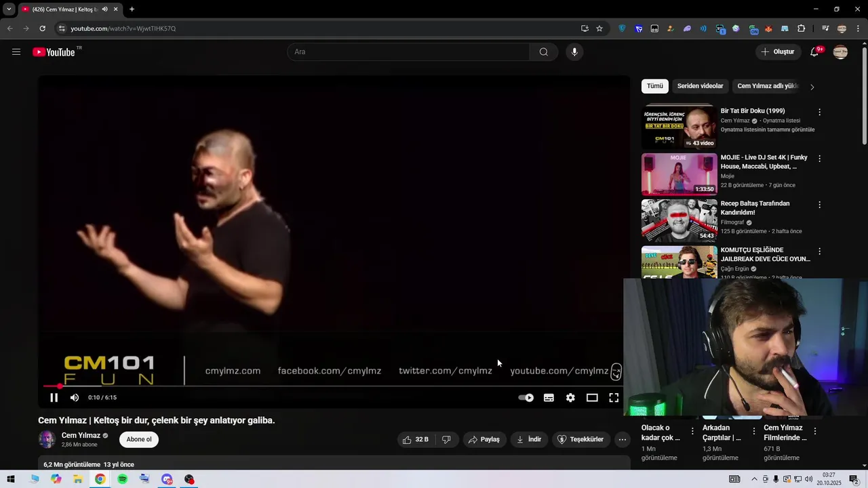The image size is (868, 488).
Task: Select the Seriden videolar chip
Action: coord(700,86)
